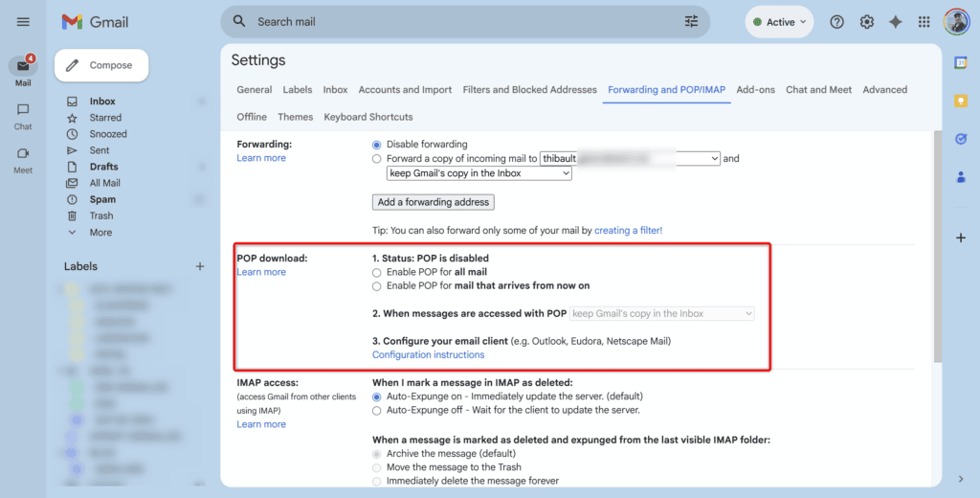Enable POP for mail that arrives from now on
The width and height of the screenshot is (980, 498).
pyautogui.click(x=376, y=286)
